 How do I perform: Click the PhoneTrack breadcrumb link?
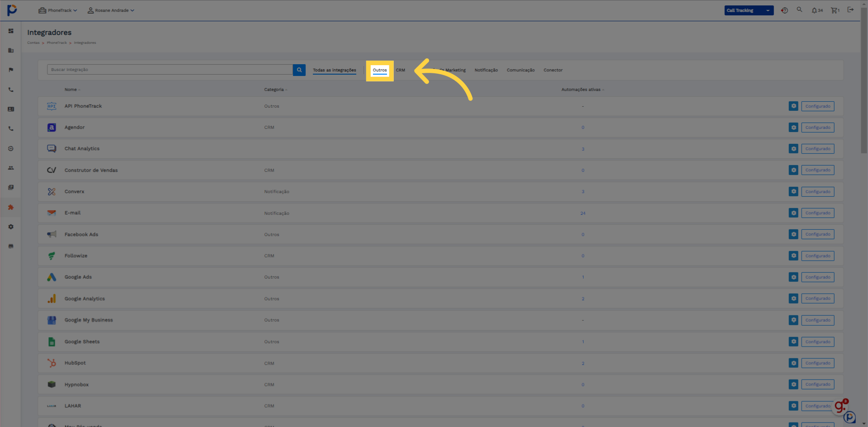pyautogui.click(x=57, y=43)
